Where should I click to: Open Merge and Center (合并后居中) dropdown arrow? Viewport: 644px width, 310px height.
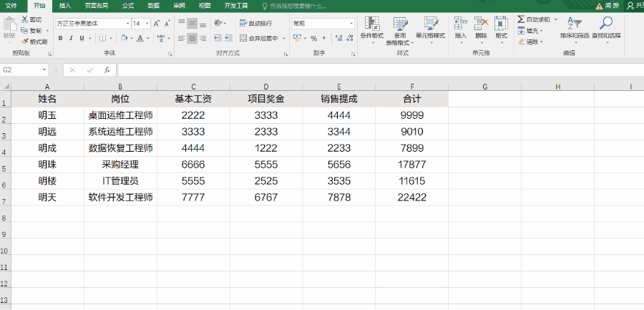pyautogui.click(x=284, y=38)
